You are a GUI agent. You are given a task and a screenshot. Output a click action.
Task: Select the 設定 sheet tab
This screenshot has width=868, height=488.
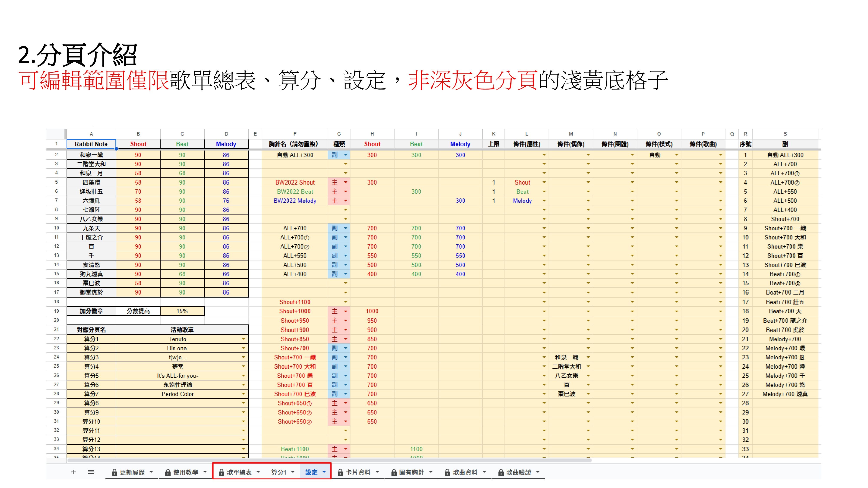click(311, 472)
